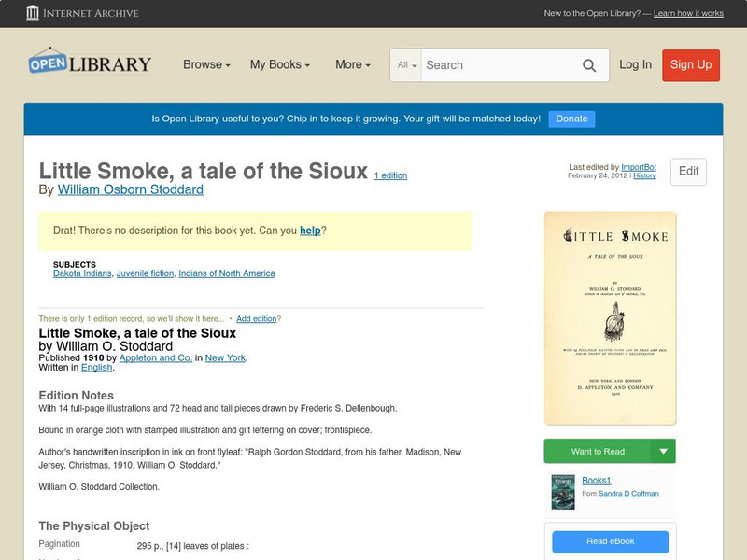
Task: Expand the Want to Read dropdown arrow
Action: click(664, 452)
